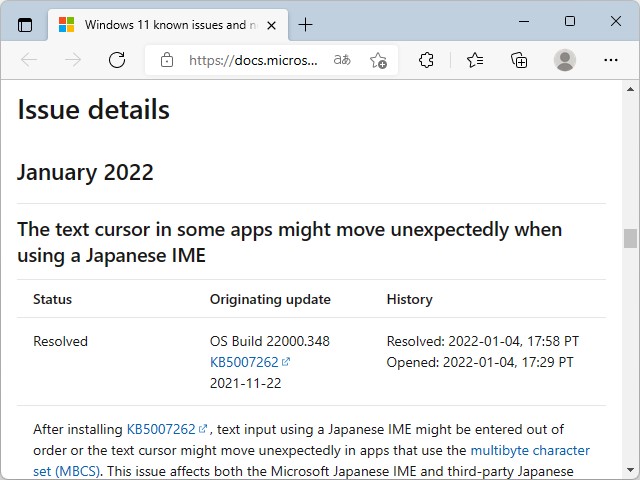Open Collections panel
Screen dimensions: 640x480
519,60
